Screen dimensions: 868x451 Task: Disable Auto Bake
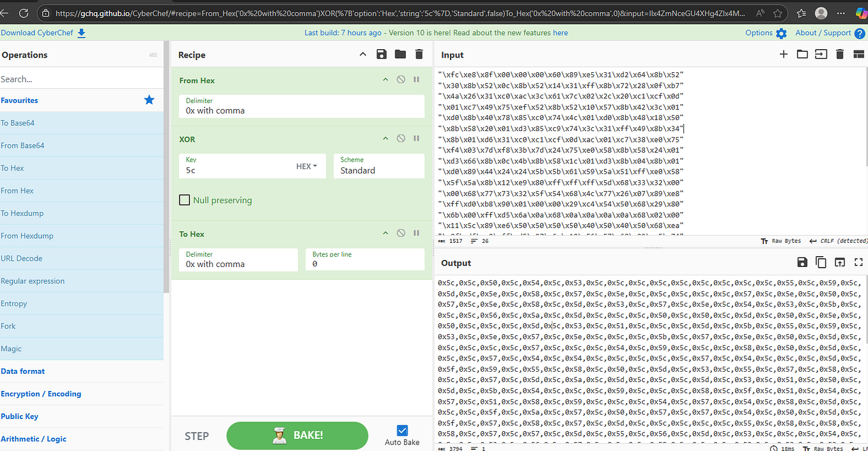402,430
